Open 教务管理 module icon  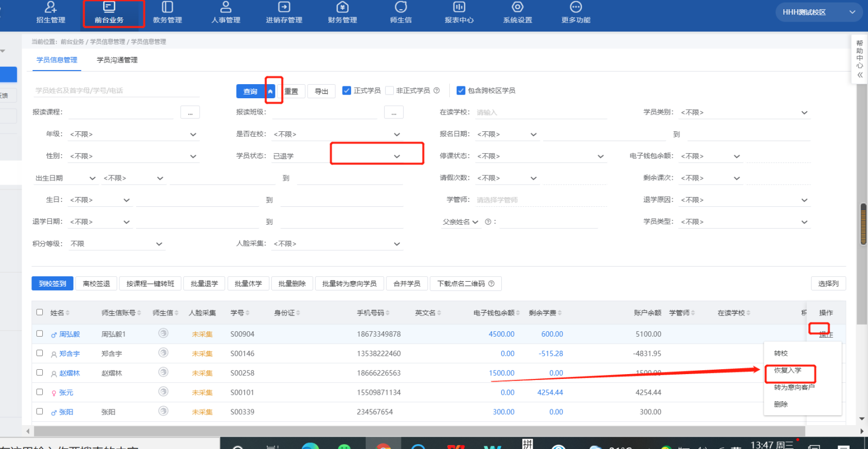[x=167, y=7]
